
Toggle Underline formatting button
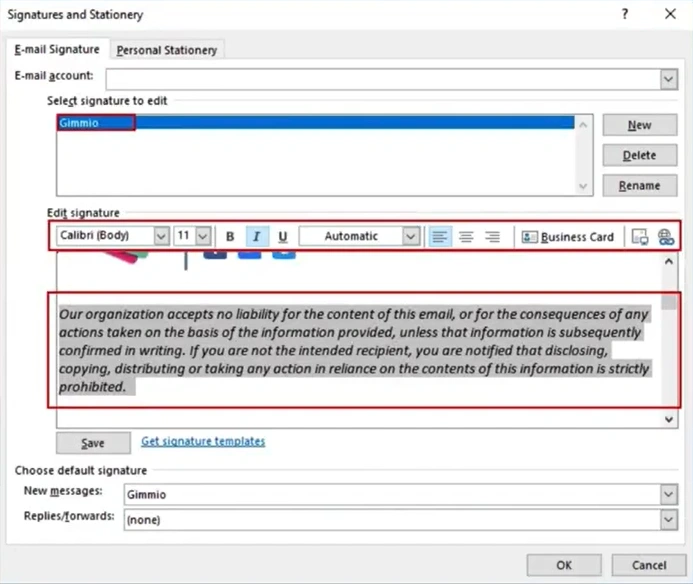[x=283, y=237]
